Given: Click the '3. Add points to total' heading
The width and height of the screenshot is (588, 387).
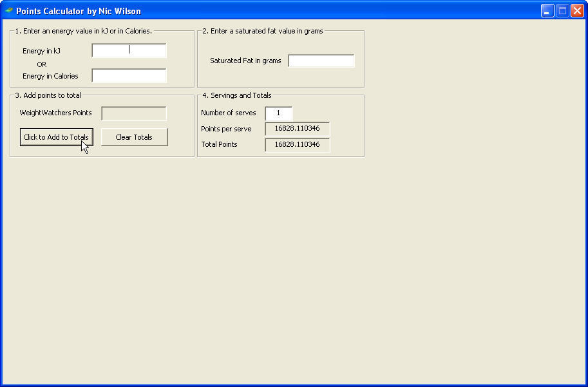Looking at the screenshot, I should [x=48, y=95].
